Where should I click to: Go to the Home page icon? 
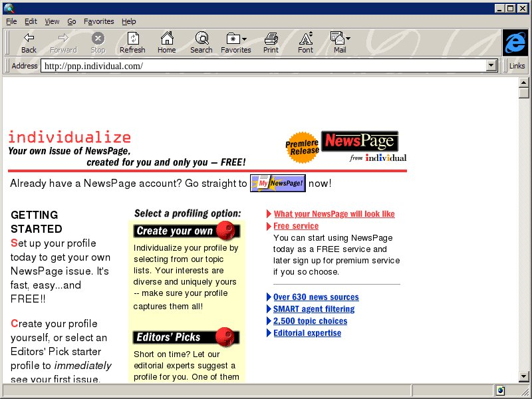tap(166, 39)
